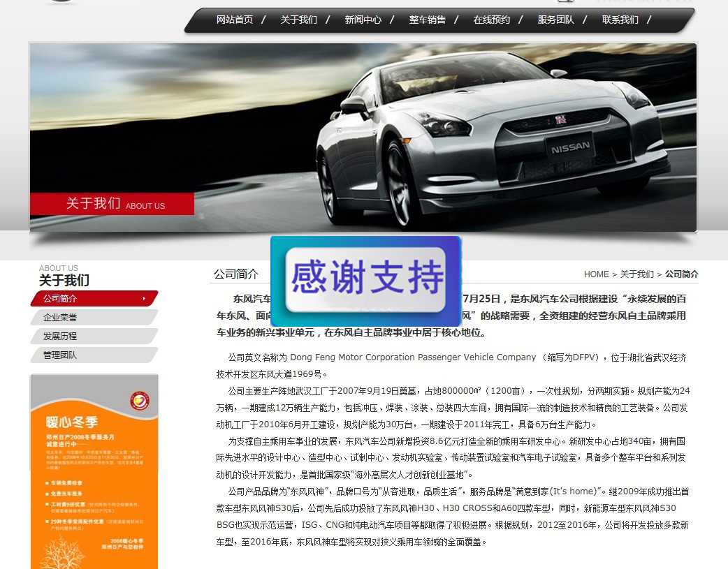Select 整车销售 in the navigation bar
The width and height of the screenshot is (728, 569).
point(427,20)
